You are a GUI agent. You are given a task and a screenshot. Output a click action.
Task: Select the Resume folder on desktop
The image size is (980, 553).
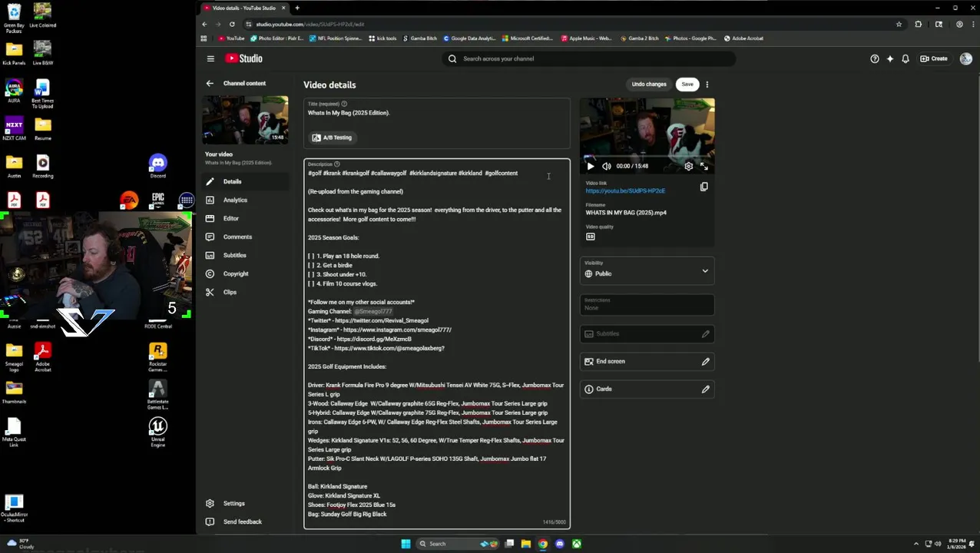coord(43,128)
